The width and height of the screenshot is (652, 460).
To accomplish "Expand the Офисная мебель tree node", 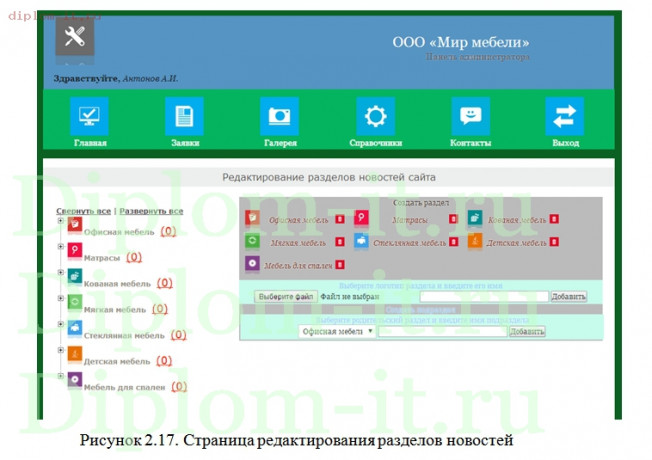I will pyautogui.click(x=60, y=220).
